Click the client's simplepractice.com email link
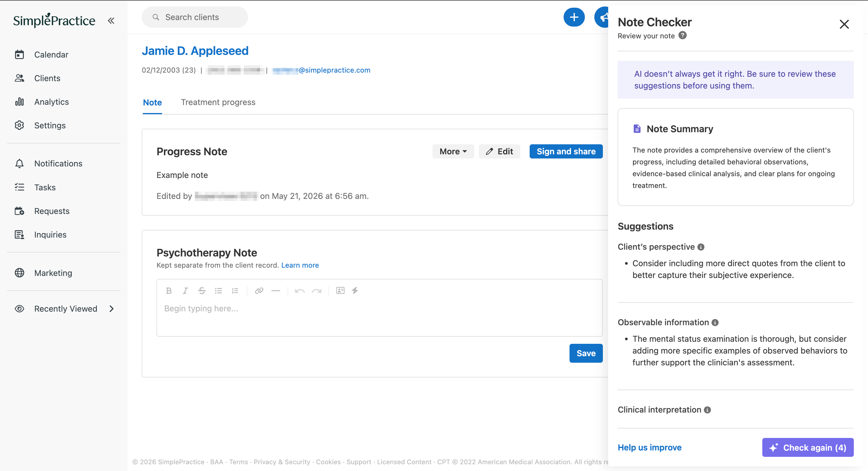The image size is (868, 471). click(x=322, y=70)
